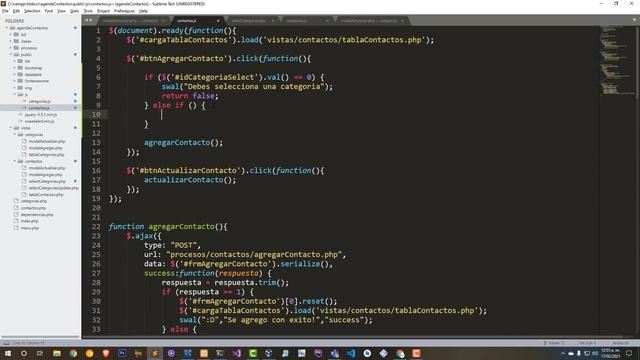Click line number 22 in gutter
This screenshot has width=640, height=360.
tap(96, 227)
